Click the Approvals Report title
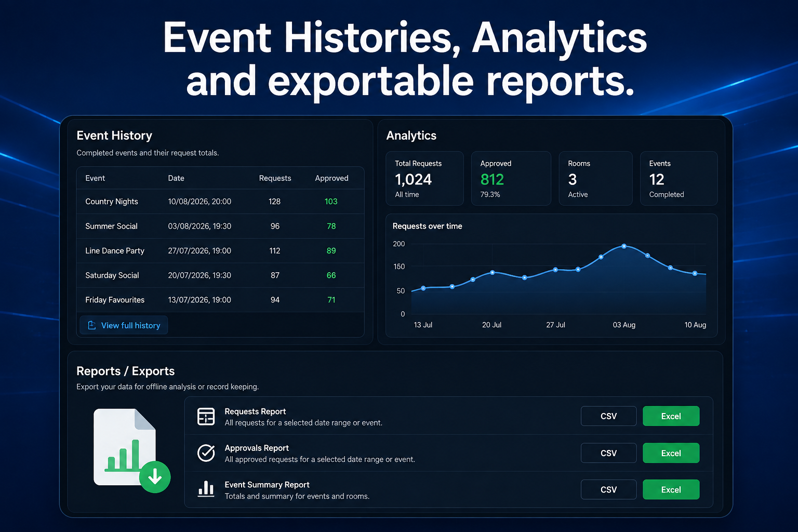 pyautogui.click(x=257, y=448)
